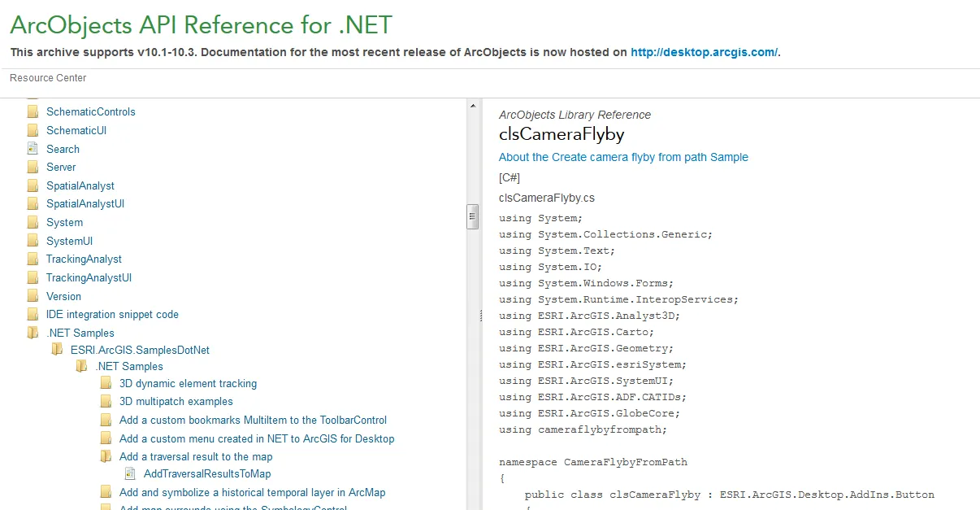The width and height of the screenshot is (980, 510).
Task: Click the TrackingAnalystUI folder icon
Action: click(33, 277)
